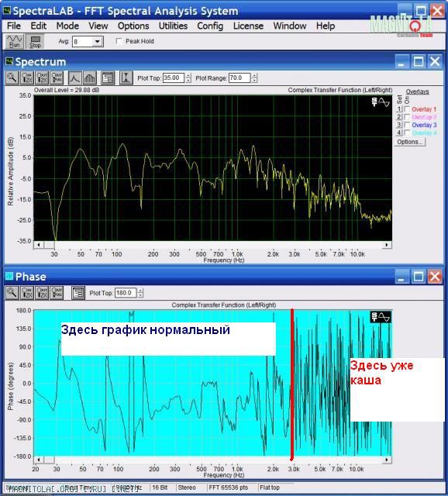Click Spectrum horizontal scrollbar left arrow

(39, 245)
